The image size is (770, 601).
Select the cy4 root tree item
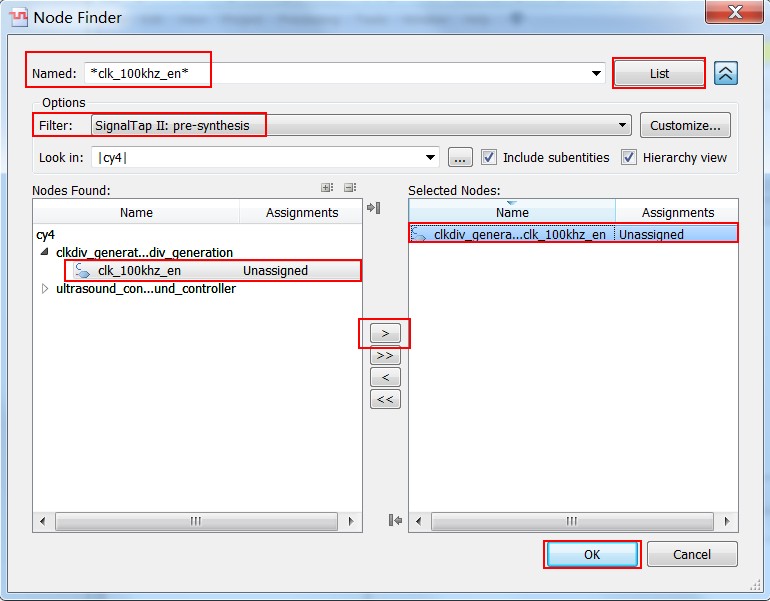point(46,235)
